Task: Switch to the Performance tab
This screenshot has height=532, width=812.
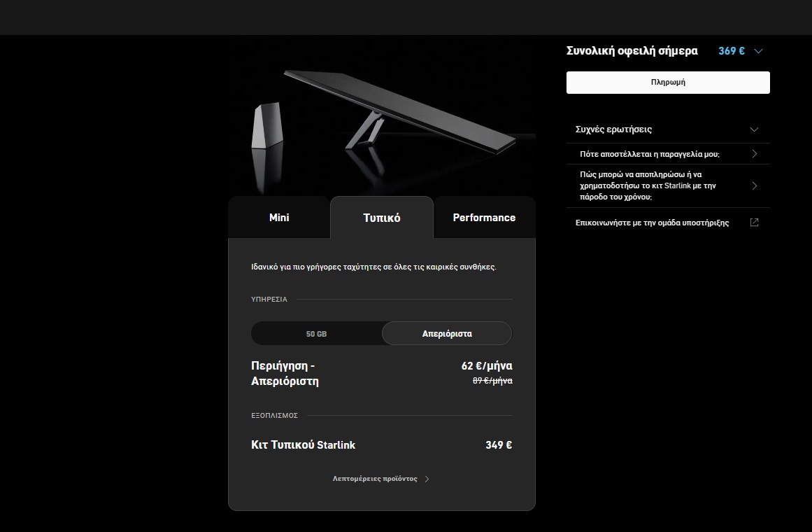Action: pos(484,218)
